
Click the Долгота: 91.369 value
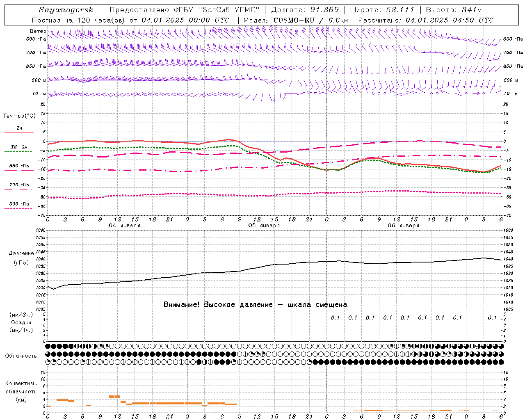pos(305,10)
